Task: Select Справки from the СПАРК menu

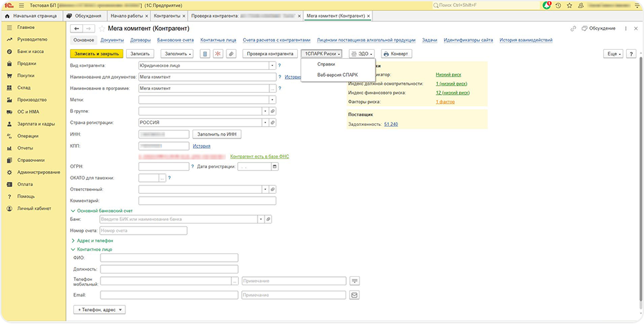Action: click(327, 64)
